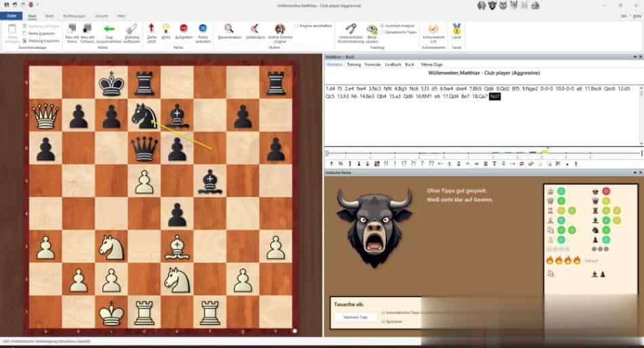Offer a draw with the blue icon
Image resolution: width=644 pixels, height=348 pixels.
point(203,28)
